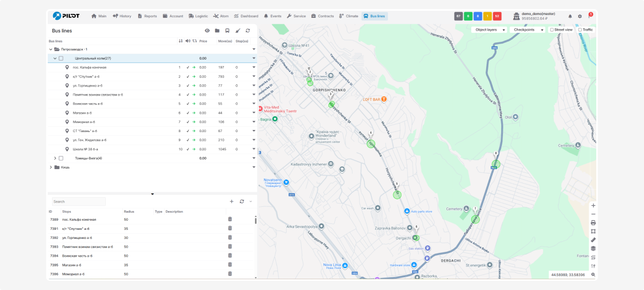Image resolution: width=644 pixels, height=290 pixels.
Task: Click the stops Search input field
Action: coord(79,201)
